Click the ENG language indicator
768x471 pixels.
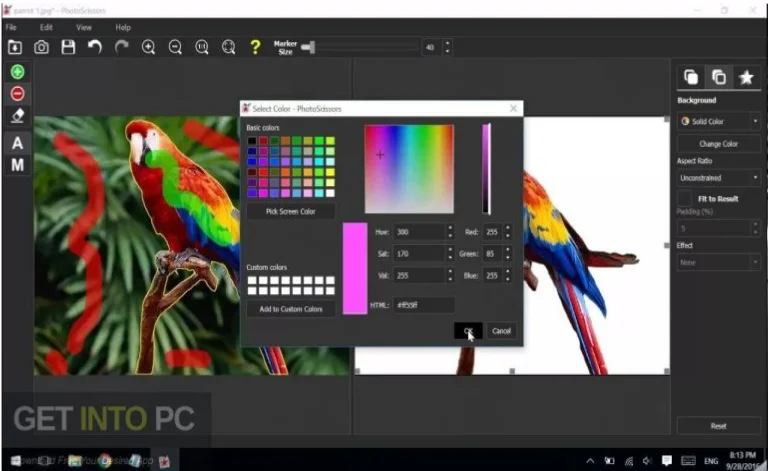tap(711, 461)
